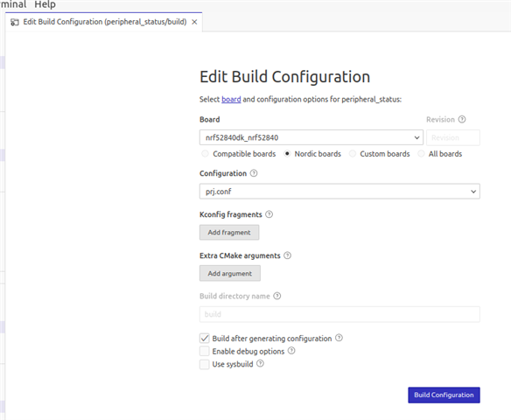
Task: Select the Edit Build Configuration tab
Action: 103,22
